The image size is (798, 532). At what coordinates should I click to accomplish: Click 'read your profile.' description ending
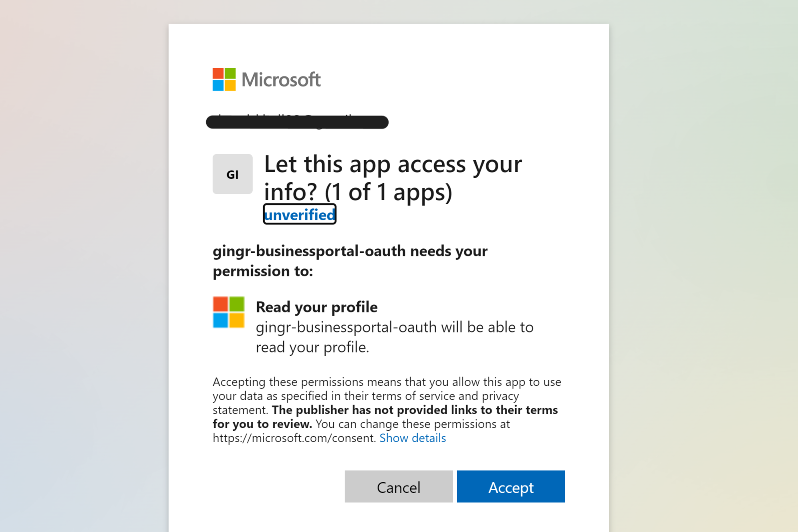coord(312,347)
